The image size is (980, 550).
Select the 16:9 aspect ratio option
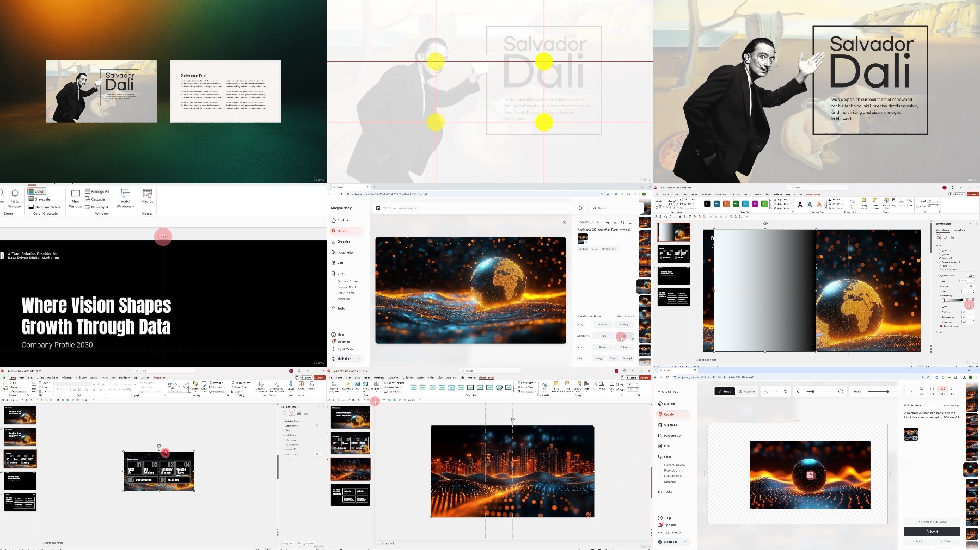[943, 388]
